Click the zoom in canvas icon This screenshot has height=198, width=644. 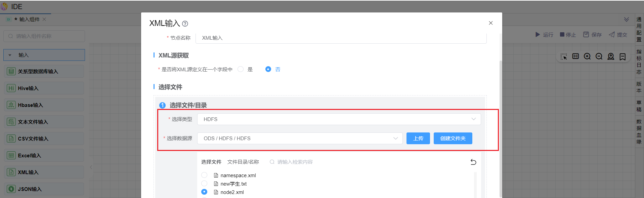[587, 56]
